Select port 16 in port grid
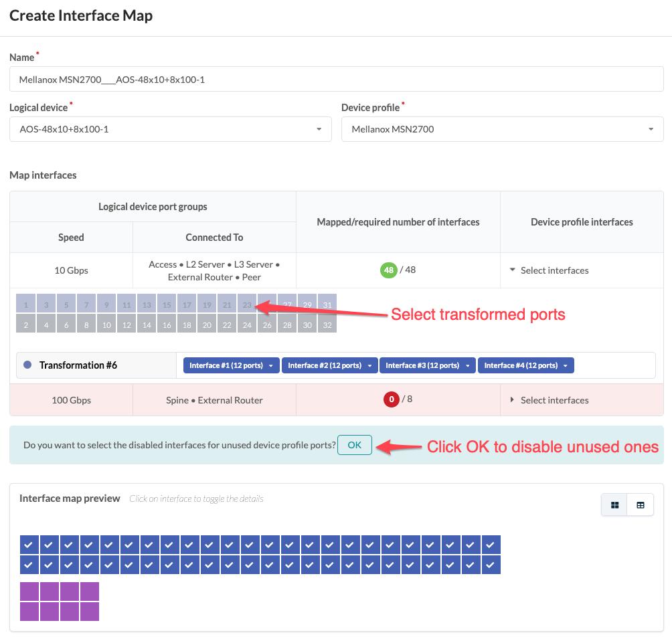Screen dimensions: 672x639 pos(167,325)
